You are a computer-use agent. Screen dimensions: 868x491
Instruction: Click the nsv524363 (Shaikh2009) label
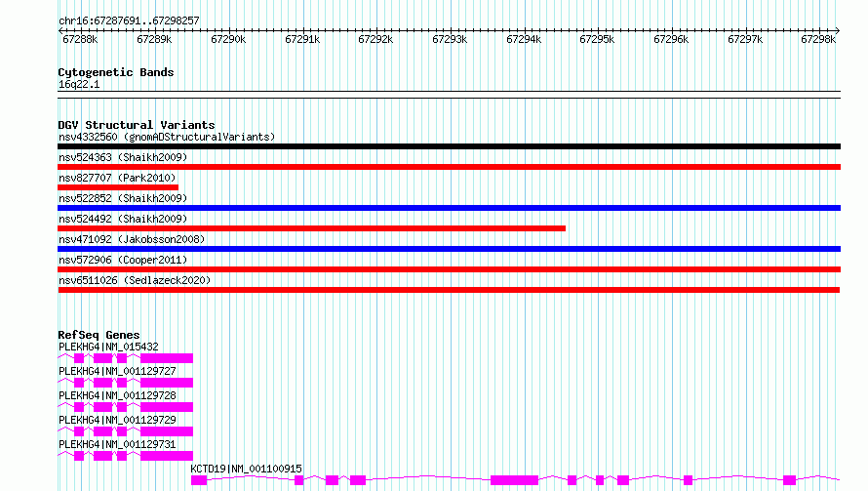pyautogui.click(x=123, y=157)
